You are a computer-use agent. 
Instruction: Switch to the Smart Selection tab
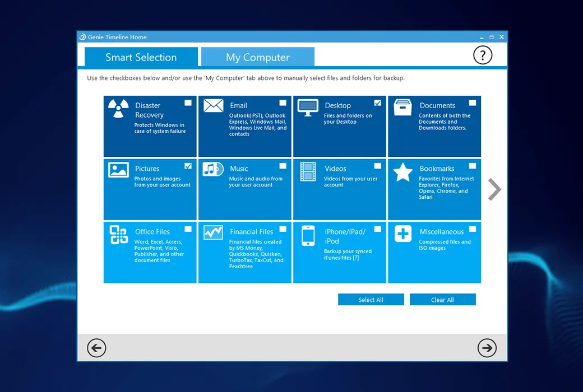pos(141,57)
